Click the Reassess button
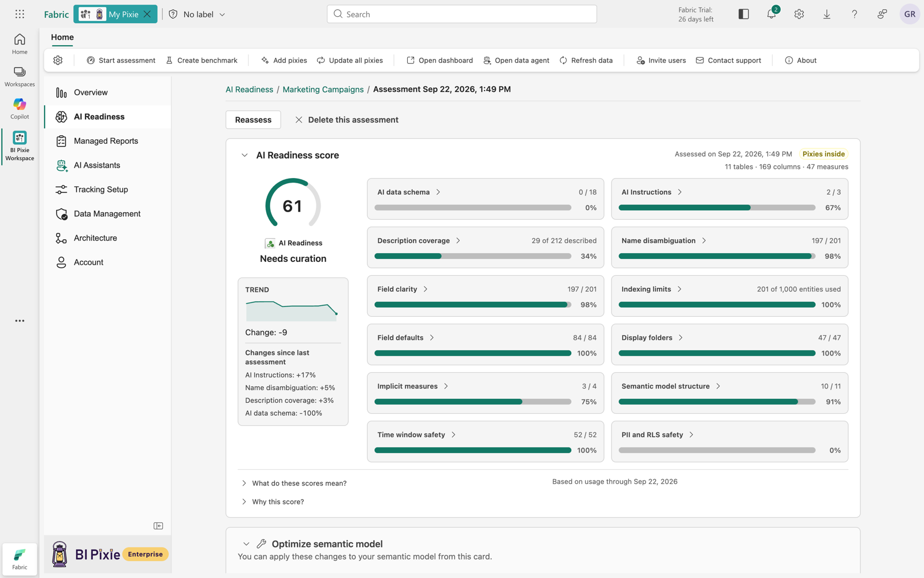This screenshot has width=924, height=578. coord(253,120)
